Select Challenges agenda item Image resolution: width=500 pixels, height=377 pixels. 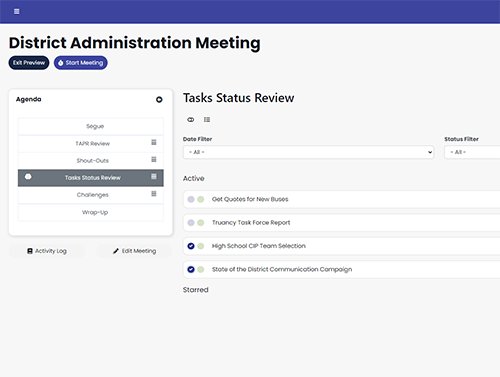[x=91, y=195]
